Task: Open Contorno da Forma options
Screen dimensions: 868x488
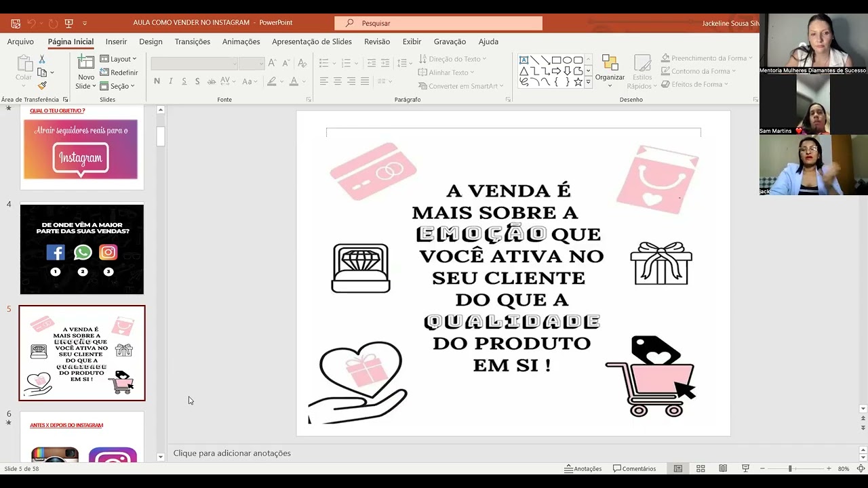Action: [698, 71]
